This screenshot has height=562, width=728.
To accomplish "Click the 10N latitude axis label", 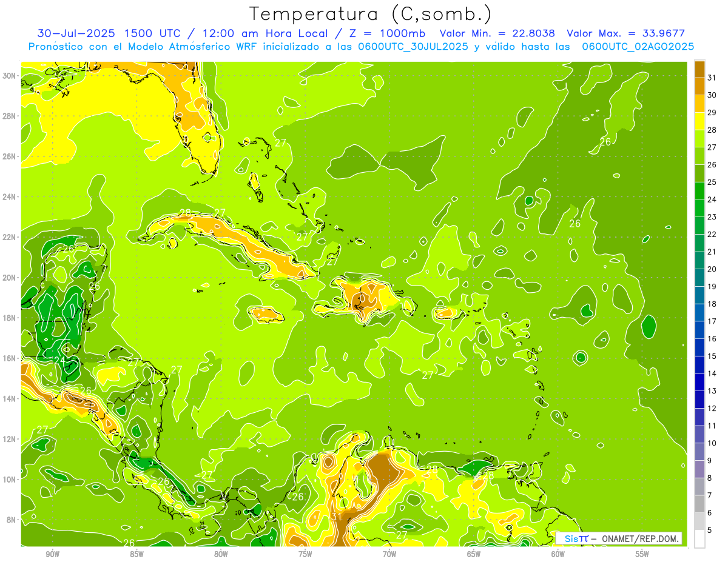I will coord(10,479).
